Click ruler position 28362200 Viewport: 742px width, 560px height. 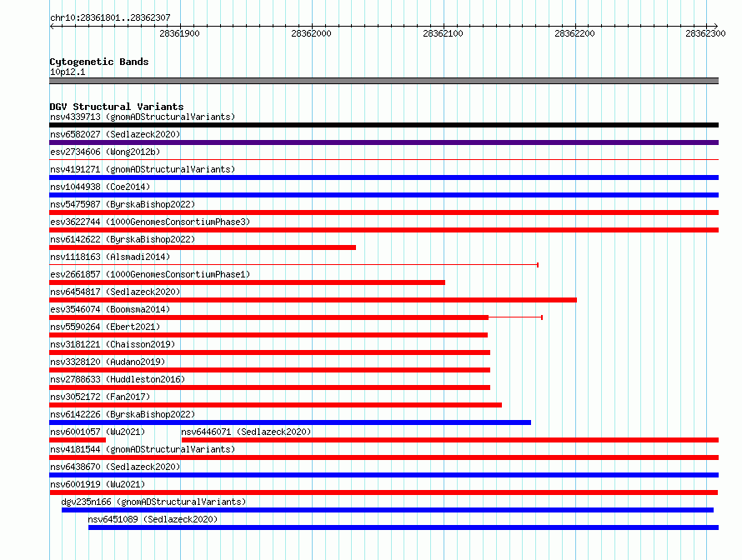[574, 33]
